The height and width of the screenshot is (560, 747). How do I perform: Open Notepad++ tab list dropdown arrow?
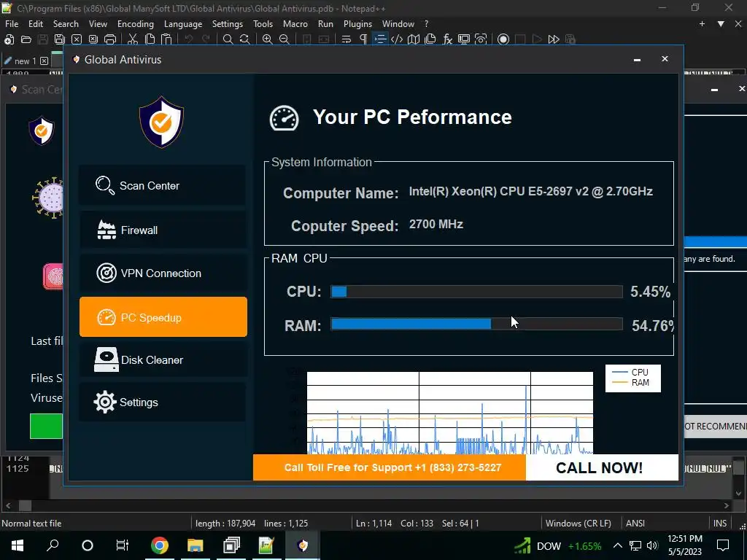click(721, 24)
